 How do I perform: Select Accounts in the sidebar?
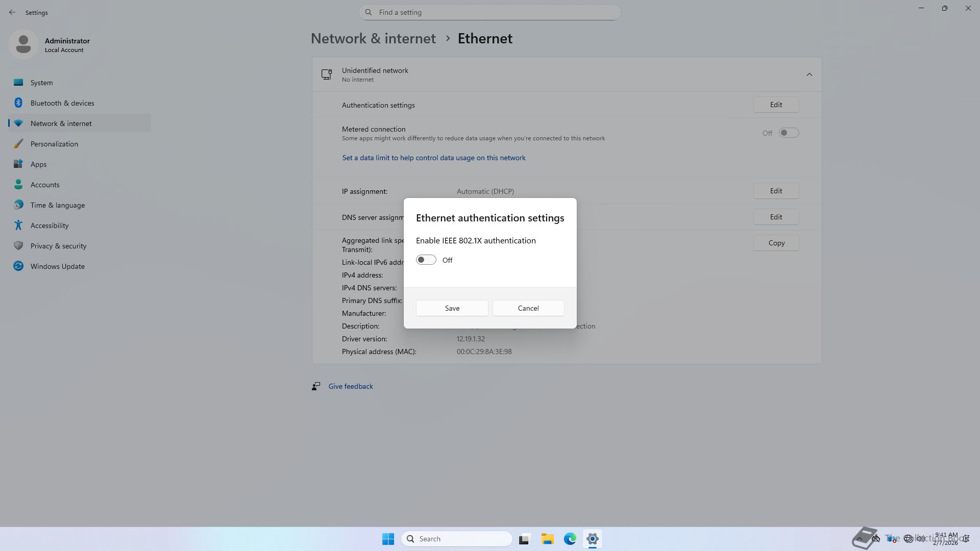tap(45, 185)
